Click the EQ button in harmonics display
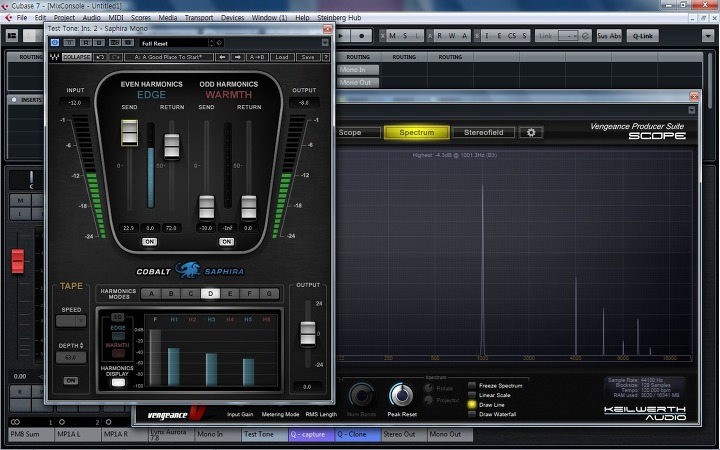The image size is (720, 450). pyautogui.click(x=118, y=317)
